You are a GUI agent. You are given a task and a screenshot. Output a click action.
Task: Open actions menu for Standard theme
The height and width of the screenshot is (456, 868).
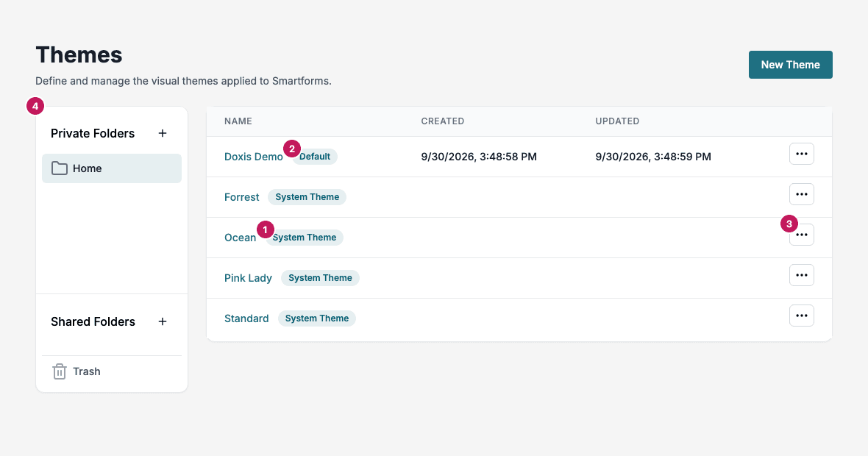[x=802, y=316]
